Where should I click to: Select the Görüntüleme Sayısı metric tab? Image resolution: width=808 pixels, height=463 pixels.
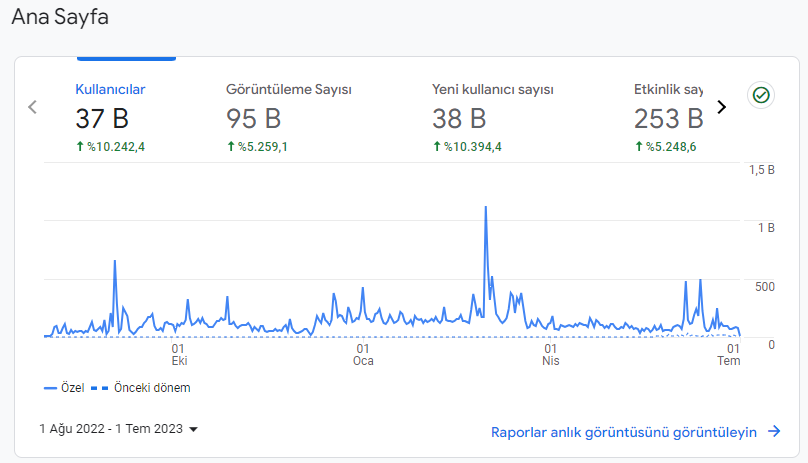(289, 118)
